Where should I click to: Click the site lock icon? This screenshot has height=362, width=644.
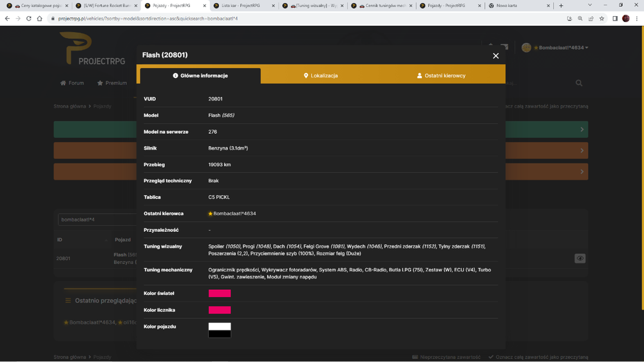coord(53,19)
